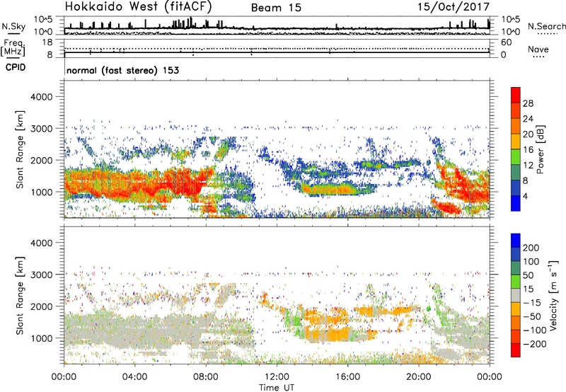The image size is (566, 392).
Task: Click the 'N.Sky' legend label
Action: coord(13,26)
